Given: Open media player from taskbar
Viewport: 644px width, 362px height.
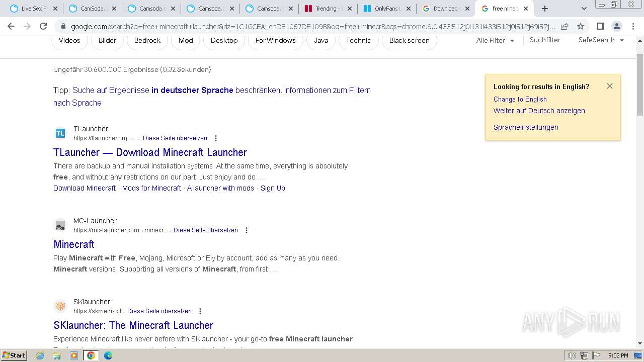Looking at the screenshot, I should 74,355.
